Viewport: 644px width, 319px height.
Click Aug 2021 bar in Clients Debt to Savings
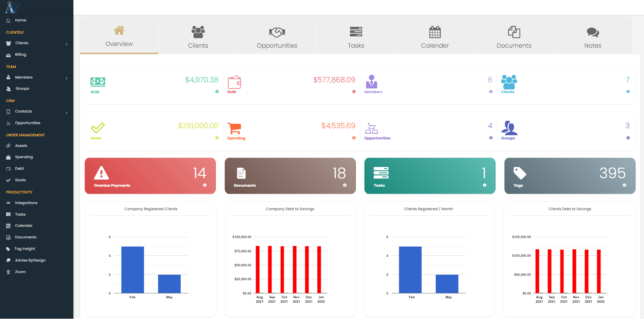tap(537, 271)
